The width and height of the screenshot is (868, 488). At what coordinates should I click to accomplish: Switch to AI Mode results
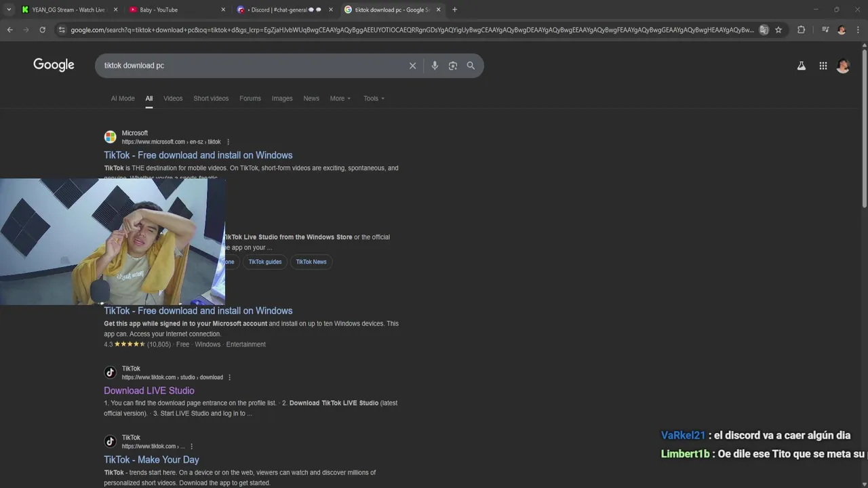123,98
